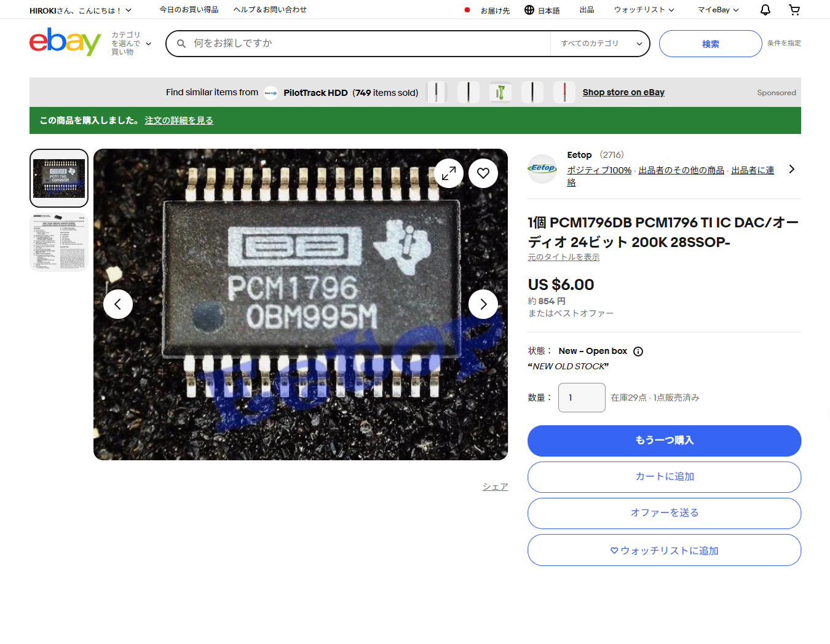Open the 出品 menu item

pyautogui.click(x=587, y=10)
